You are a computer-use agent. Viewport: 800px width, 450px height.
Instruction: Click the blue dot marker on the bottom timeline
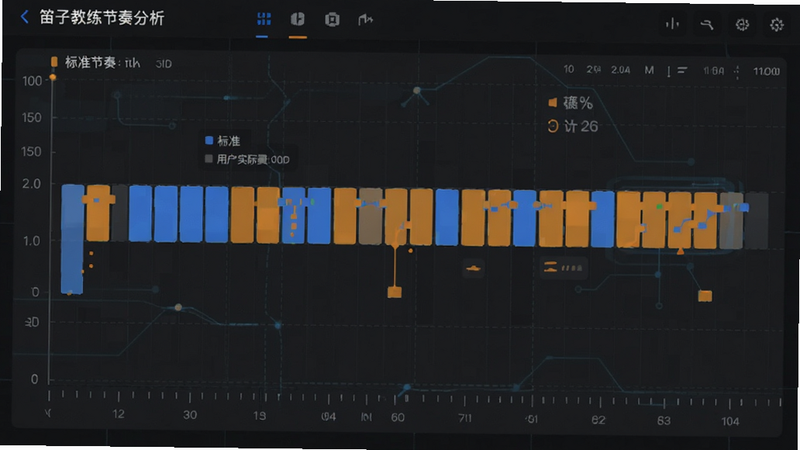(x=407, y=388)
